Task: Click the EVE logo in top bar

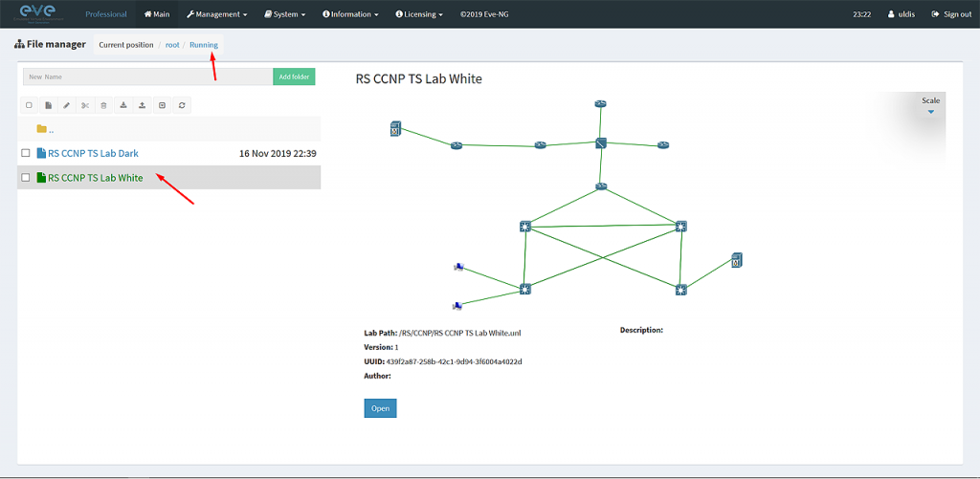Action: pyautogui.click(x=37, y=13)
